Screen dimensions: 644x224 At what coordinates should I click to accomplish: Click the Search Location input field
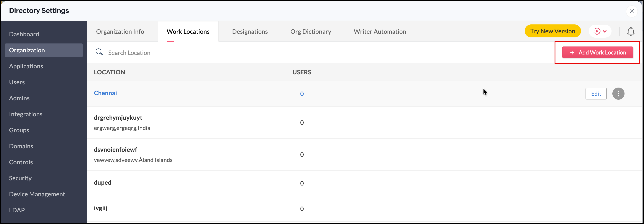pos(200,53)
